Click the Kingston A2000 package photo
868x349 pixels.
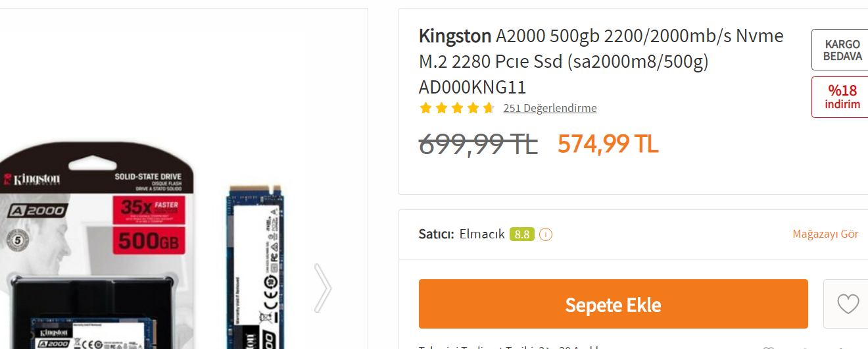click(x=99, y=250)
